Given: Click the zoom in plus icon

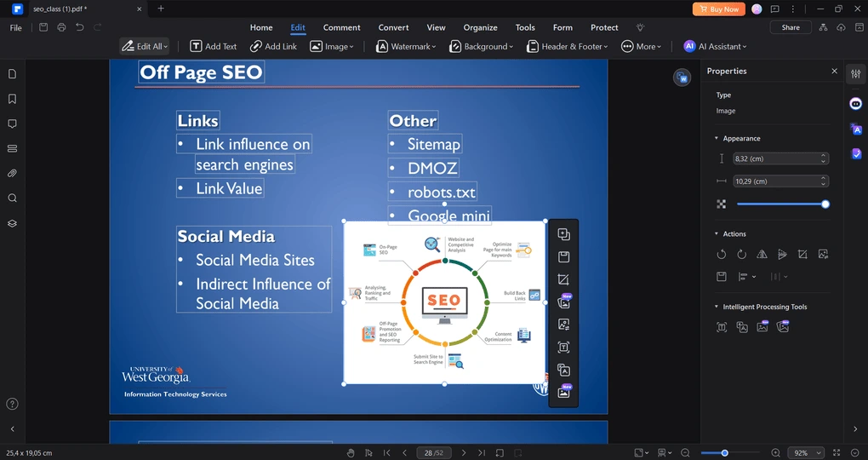Looking at the screenshot, I should coord(775,453).
